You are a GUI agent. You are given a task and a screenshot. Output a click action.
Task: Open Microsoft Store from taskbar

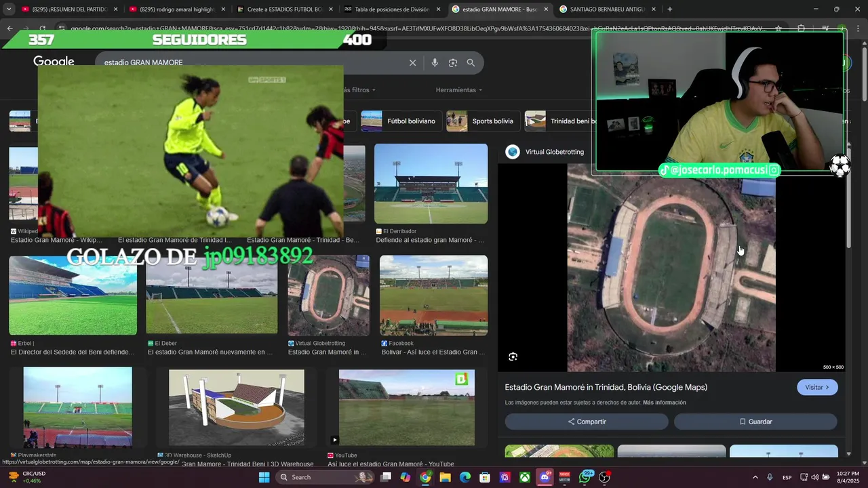(485, 477)
